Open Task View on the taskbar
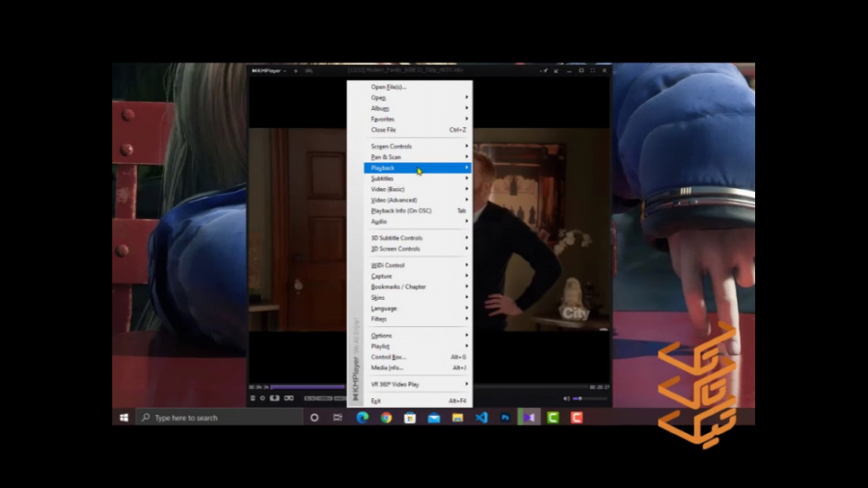868x488 pixels. click(x=338, y=418)
